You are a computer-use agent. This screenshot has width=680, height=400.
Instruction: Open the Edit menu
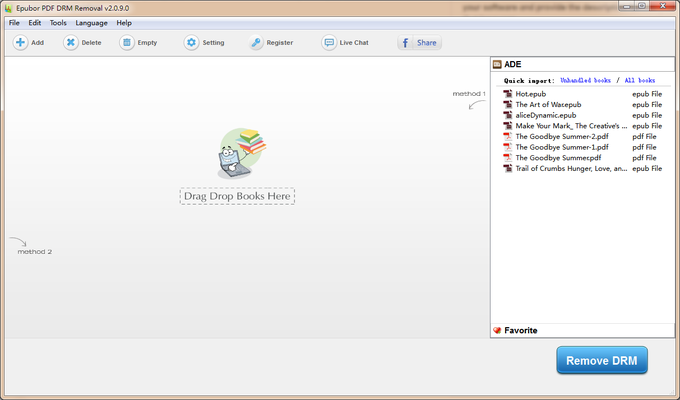pyautogui.click(x=35, y=23)
